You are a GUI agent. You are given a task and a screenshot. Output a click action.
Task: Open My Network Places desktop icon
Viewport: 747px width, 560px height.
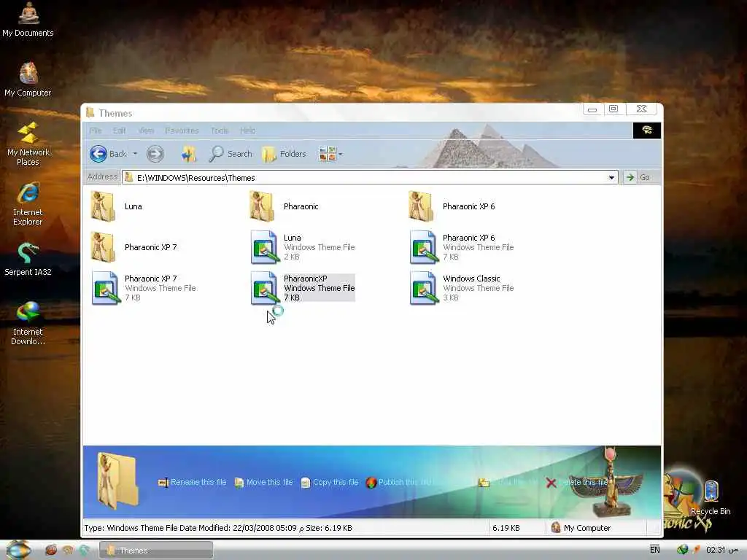tap(28, 144)
